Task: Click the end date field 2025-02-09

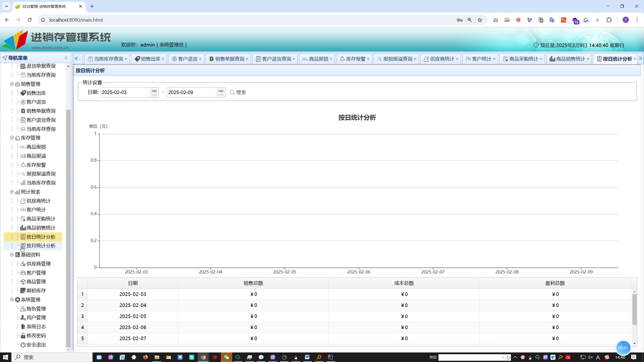Action: pos(191,93)
